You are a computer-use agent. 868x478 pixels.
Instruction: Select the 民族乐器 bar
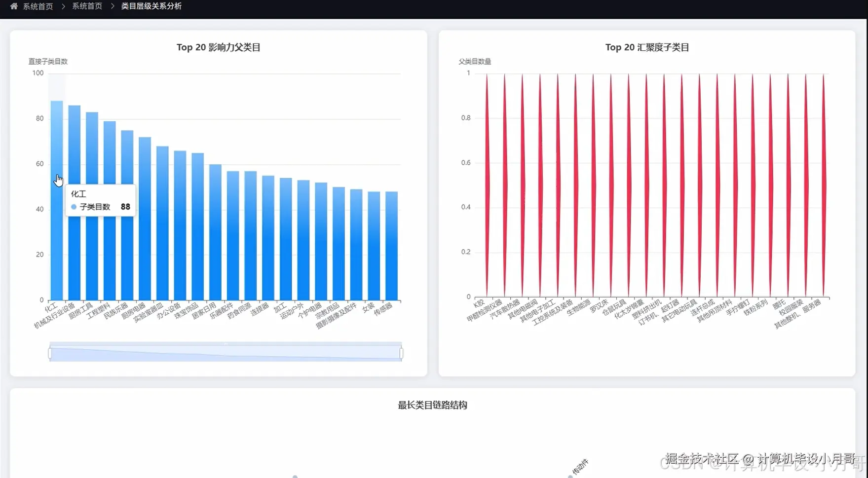[127, 215]
